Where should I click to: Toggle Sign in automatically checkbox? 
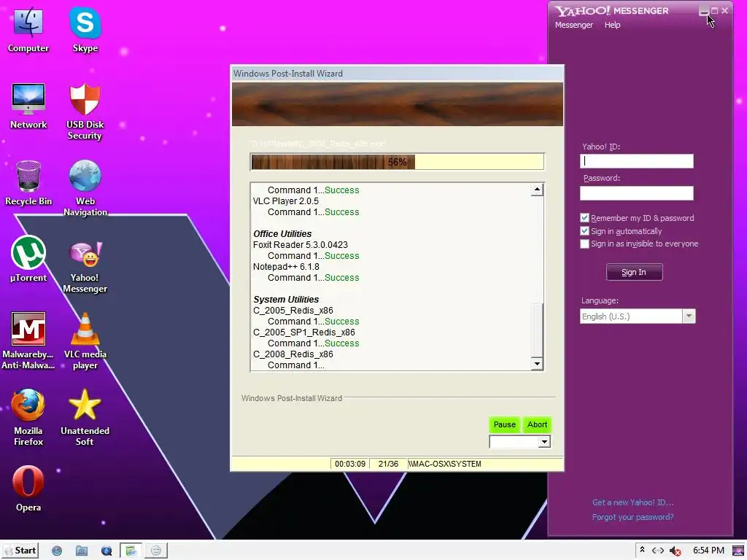click(584, 231)
